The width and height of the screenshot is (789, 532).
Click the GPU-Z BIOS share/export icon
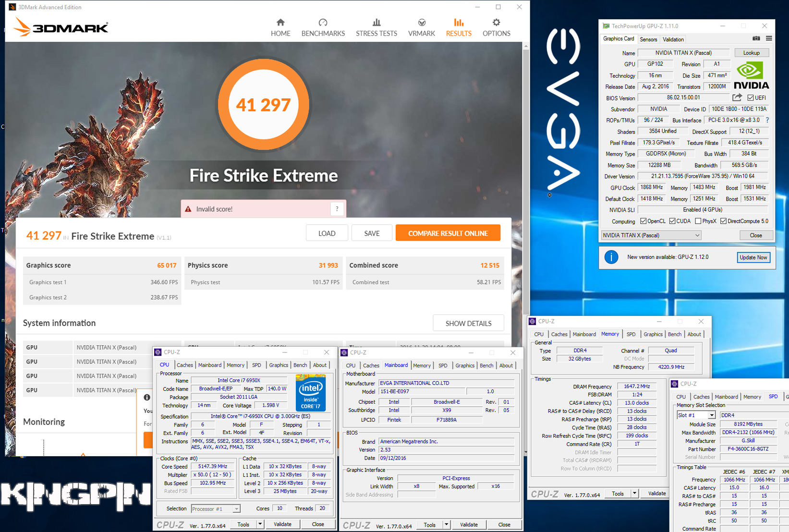[x=737, y=98]
